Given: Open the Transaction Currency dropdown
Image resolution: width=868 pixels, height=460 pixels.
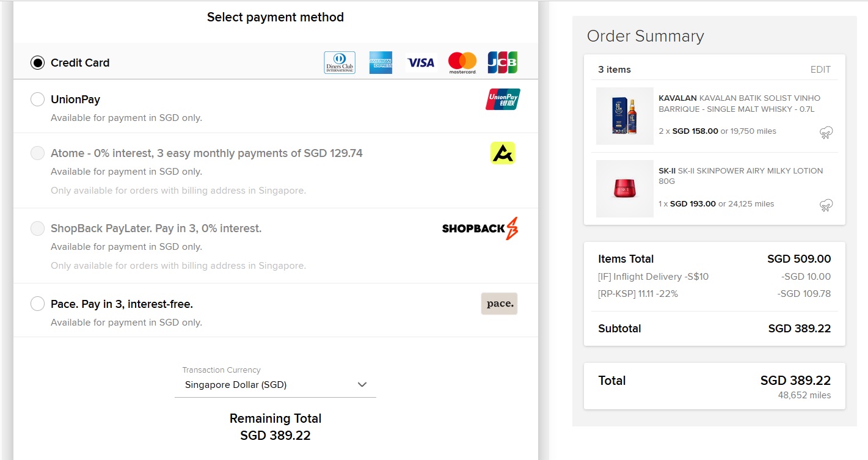Looking at the screenshot, I should pos(275,385).
